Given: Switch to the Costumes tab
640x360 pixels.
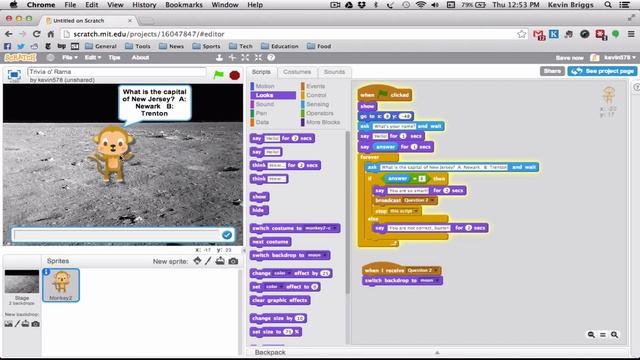Looking at the screenshot, I should click(x=297, y=72).
